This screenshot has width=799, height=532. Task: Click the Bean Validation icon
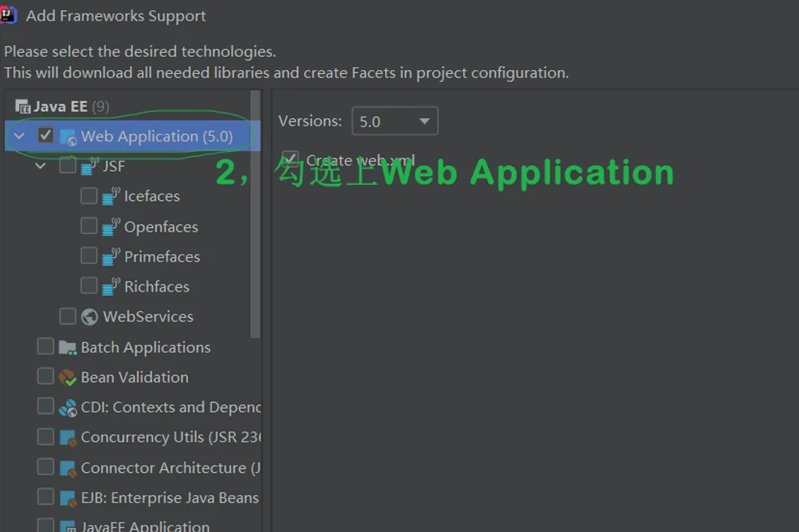point(68,378)
